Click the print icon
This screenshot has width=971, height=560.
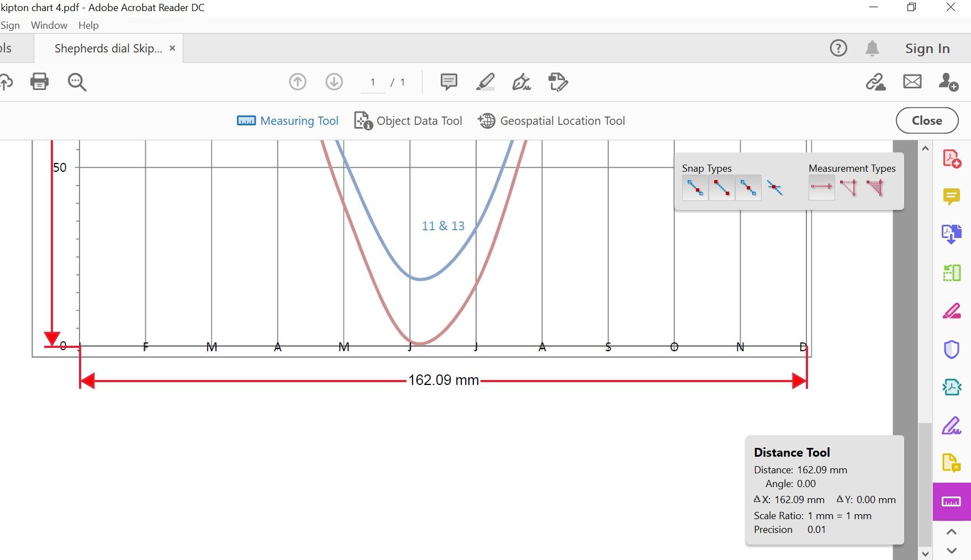pos(39,82)
